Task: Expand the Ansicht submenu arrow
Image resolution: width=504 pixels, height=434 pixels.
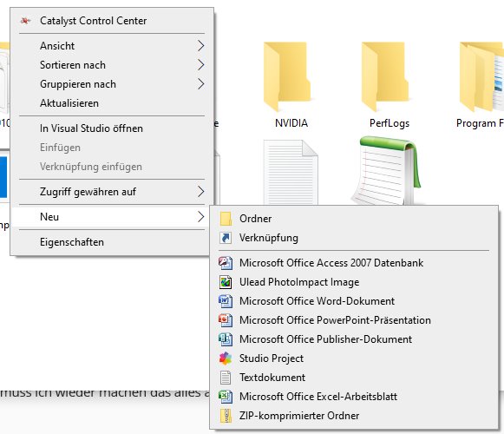Action: tap(201, 46)
